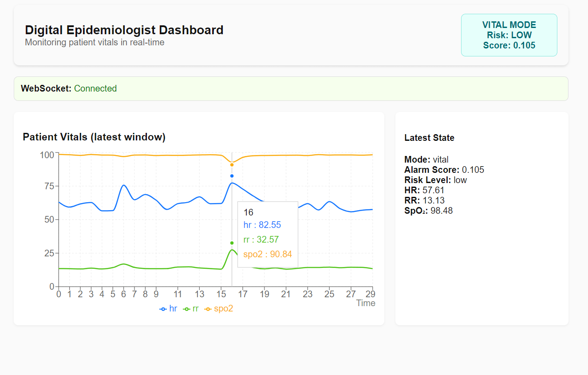
Task: Click the orange spo2 data point dot
Action: 232,165
